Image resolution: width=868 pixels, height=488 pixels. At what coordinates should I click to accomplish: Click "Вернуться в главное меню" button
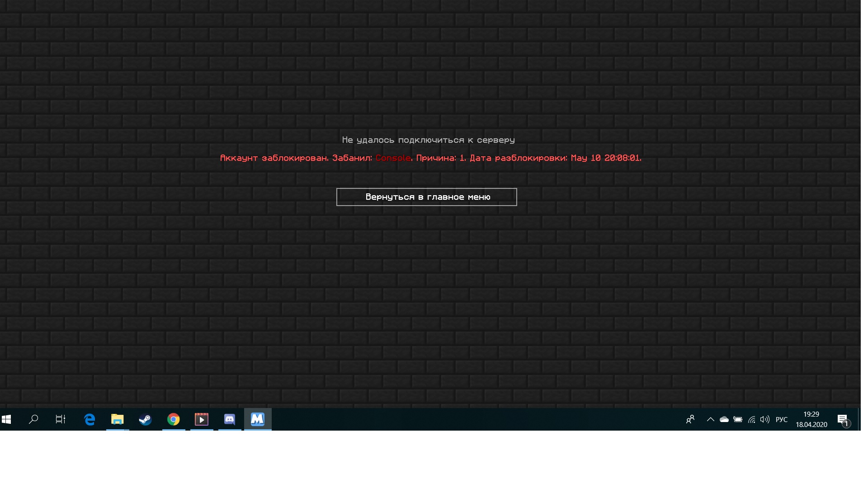(426, 197)
